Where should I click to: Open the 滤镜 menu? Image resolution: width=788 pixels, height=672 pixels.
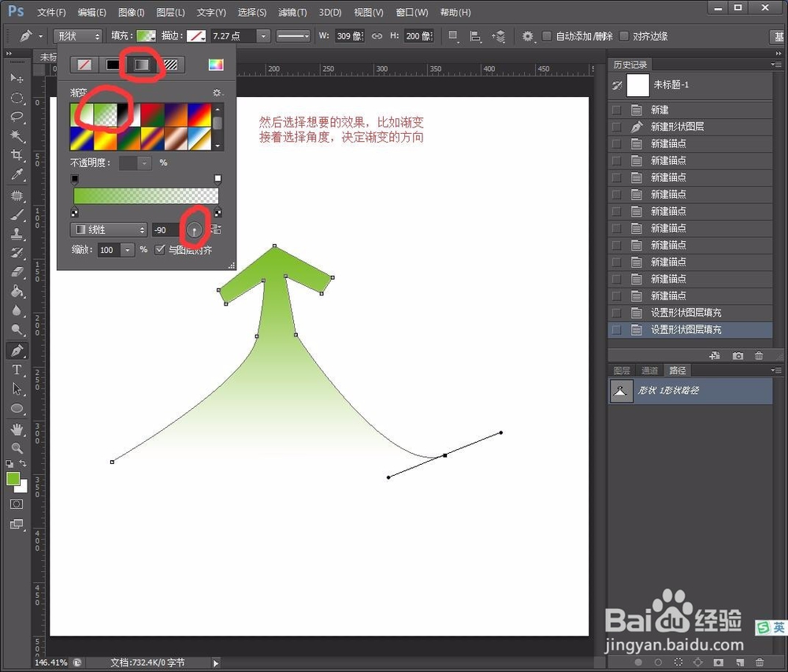click(x=292, y=12)
